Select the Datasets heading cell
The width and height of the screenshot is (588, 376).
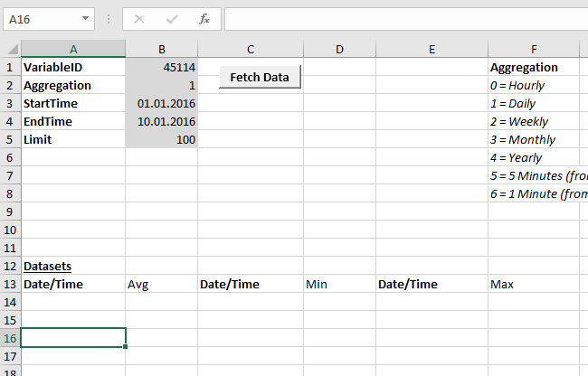click(x=72, y=266)
